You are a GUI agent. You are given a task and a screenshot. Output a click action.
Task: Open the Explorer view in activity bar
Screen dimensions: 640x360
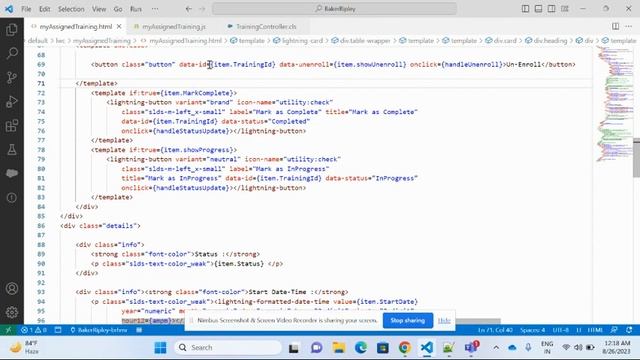pos(12,29)
